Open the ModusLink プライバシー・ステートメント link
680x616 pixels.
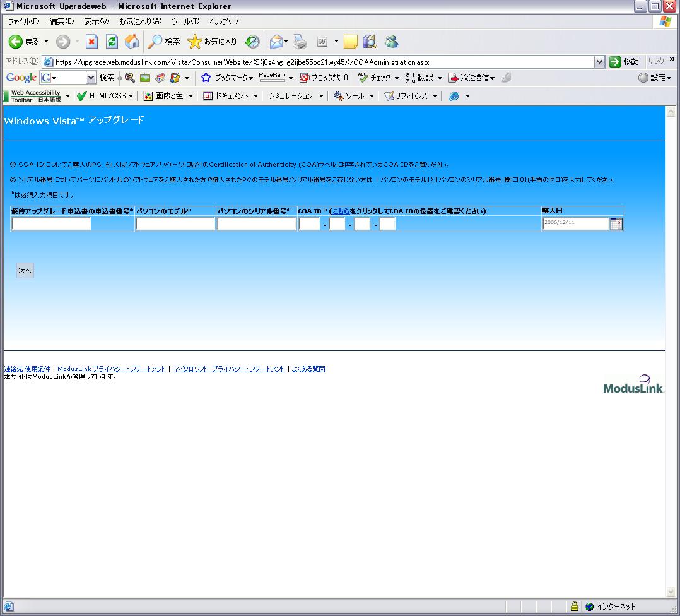pyautogui.click(x=112, y=369)
